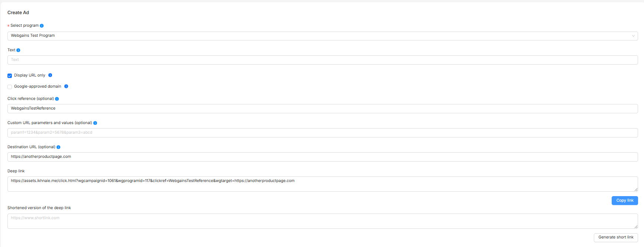
Task: Click the Custom URL parameters info icon
Action: tap(95, 123)
